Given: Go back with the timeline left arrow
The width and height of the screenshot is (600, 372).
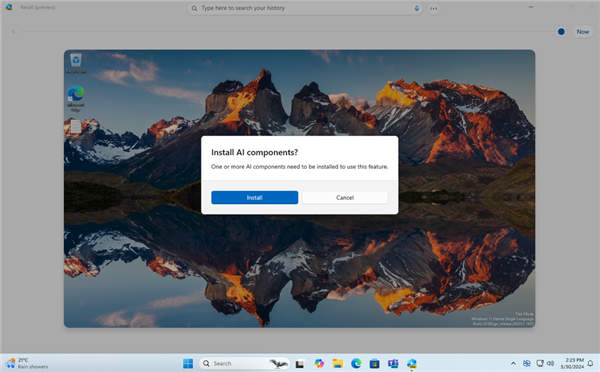Looking at the screenshot, I should coord(13,32).
